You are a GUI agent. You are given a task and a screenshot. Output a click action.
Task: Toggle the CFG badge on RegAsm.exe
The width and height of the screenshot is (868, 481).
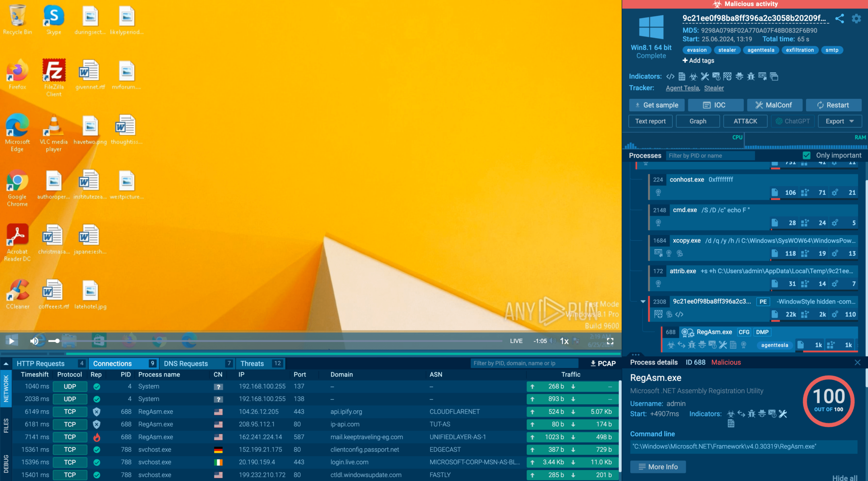pyautogui.click(x=744, y=332)
